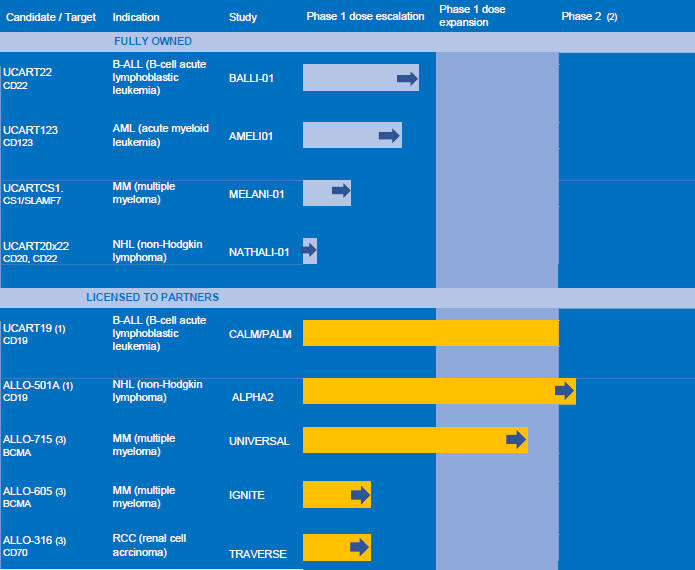This screenshot has height=570, width=695.
Task: Click the arrow in the AMELI01 progress bar
Action: pyautogui.click(x=389, y=136)
